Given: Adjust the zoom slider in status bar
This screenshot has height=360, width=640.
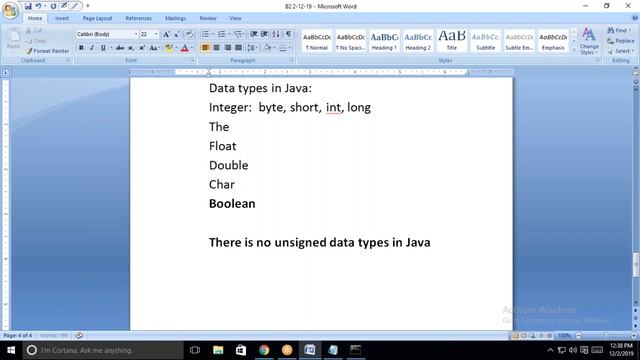Looking at the screenshot, I should (606, 336).
